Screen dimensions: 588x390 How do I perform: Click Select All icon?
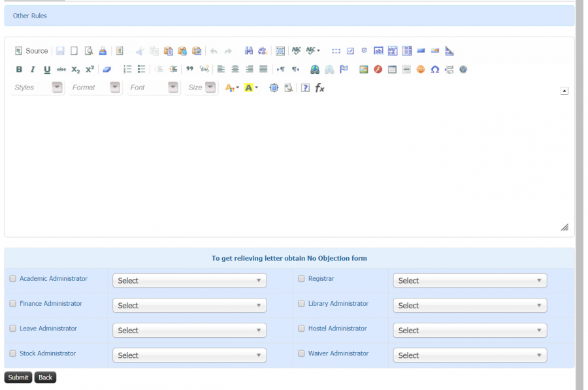click(280, 50)
